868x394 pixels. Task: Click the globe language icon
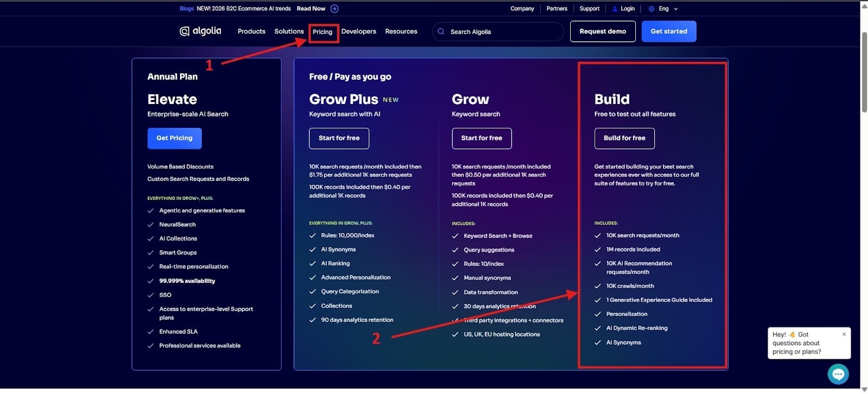click(652, 9)
